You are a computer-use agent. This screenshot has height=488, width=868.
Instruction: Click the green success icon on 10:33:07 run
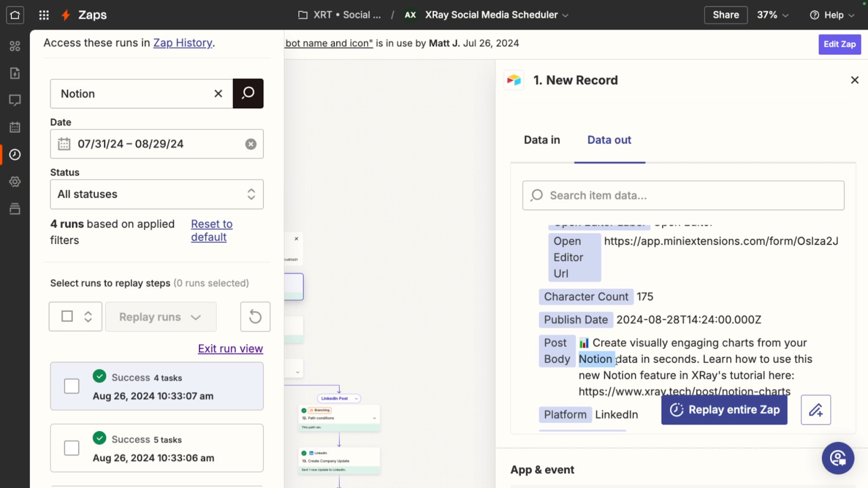[x=99, y=376]
